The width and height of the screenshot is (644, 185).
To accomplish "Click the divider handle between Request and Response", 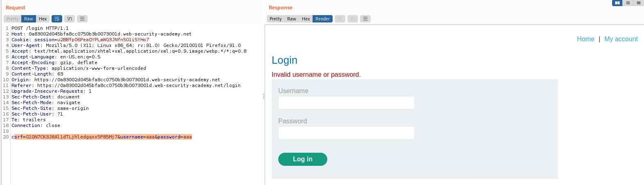I will (263, 96).
